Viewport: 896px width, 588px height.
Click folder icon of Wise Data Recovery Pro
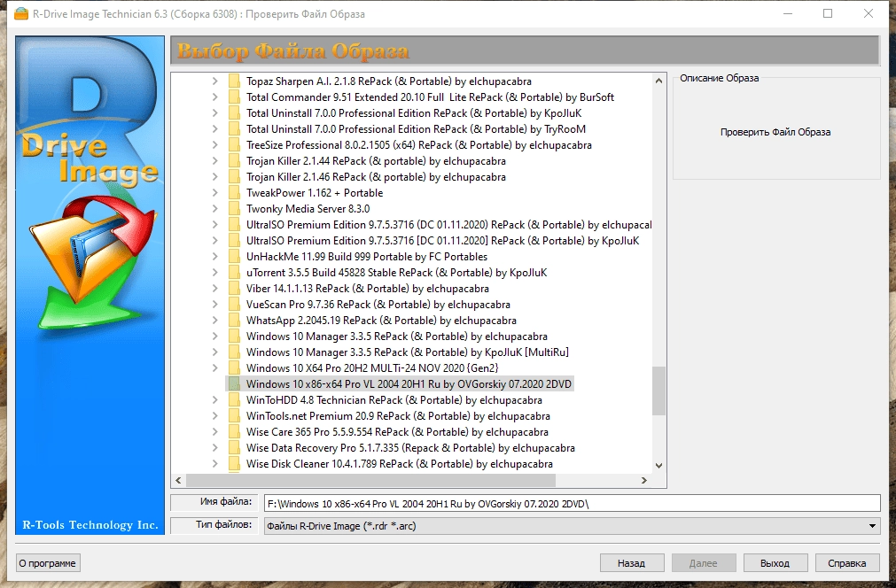[234, 448]
